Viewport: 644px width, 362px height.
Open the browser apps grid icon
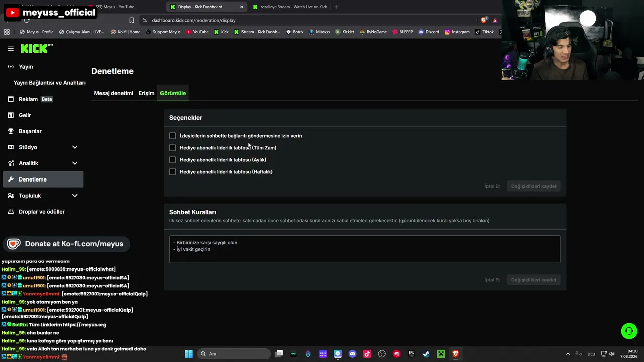click(7, 32)
